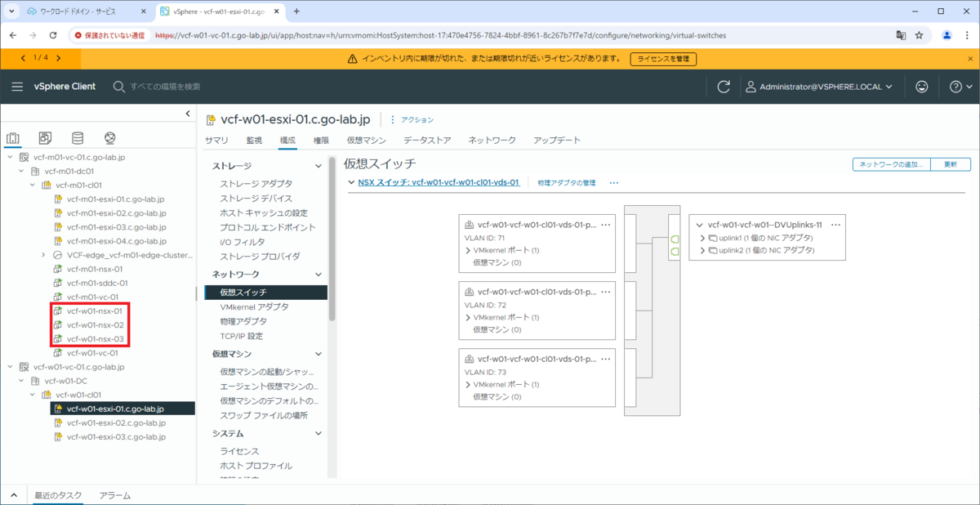Click the browser tab list dropdown arrow
This screenshot has width=980, height=505.
point(11,11)
